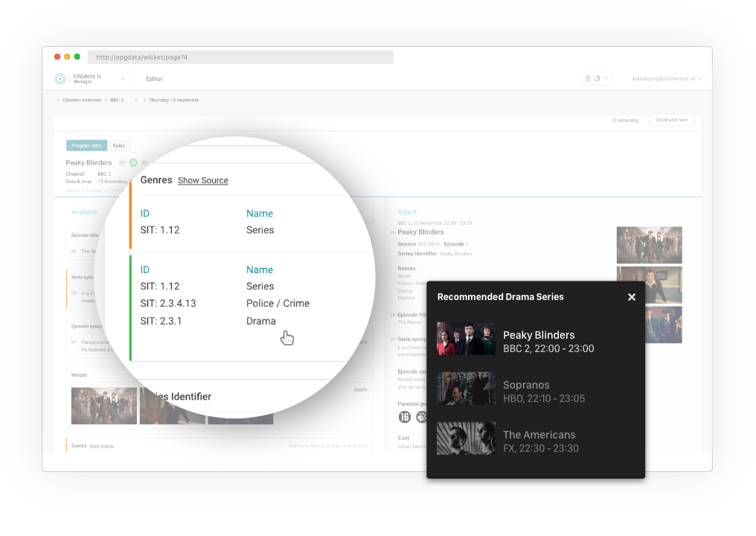Select the Program data tab
Image resolution: width=756 pixels, height=536 pixels.
[x=86, y=145]
